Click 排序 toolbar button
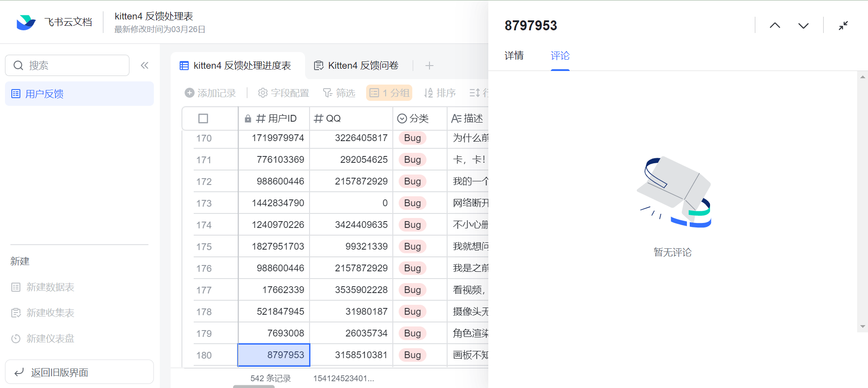The image size is (868, 388). click(439, 93)
